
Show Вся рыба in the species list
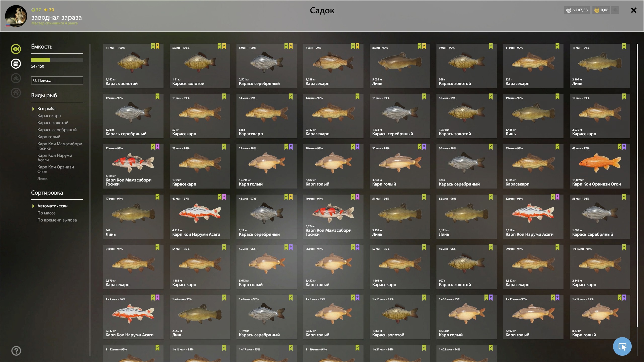coord(46,109)
